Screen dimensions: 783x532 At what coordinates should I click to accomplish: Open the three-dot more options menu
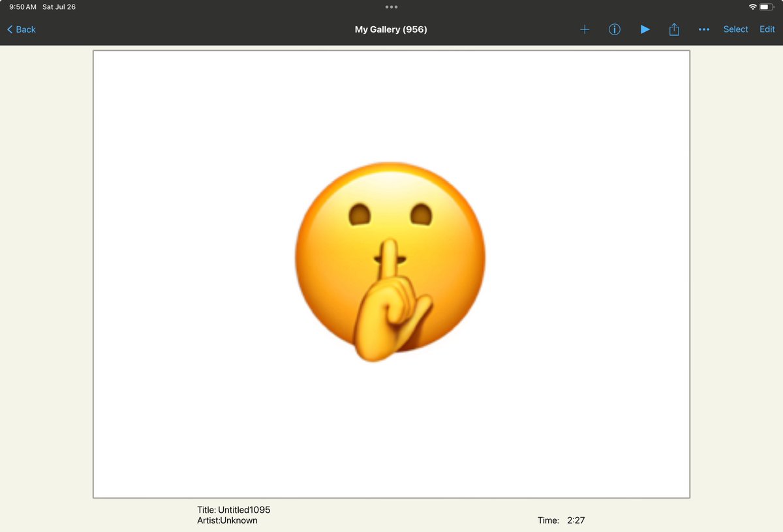pos(703,29)
